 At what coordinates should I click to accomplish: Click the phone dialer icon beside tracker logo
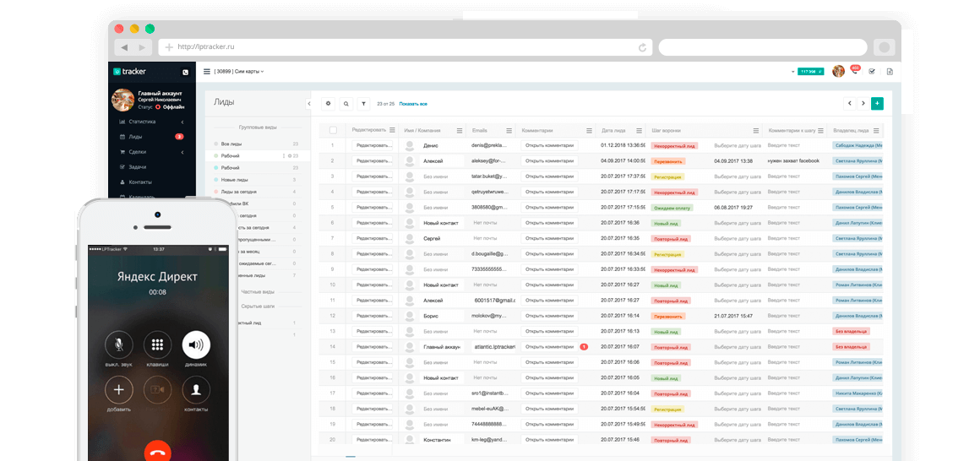coord(186,72)
